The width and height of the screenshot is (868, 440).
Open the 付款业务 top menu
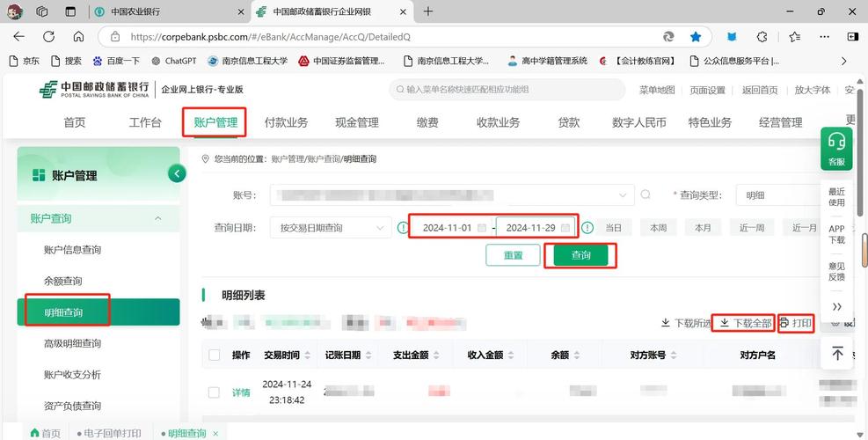[x=286, y=122]
